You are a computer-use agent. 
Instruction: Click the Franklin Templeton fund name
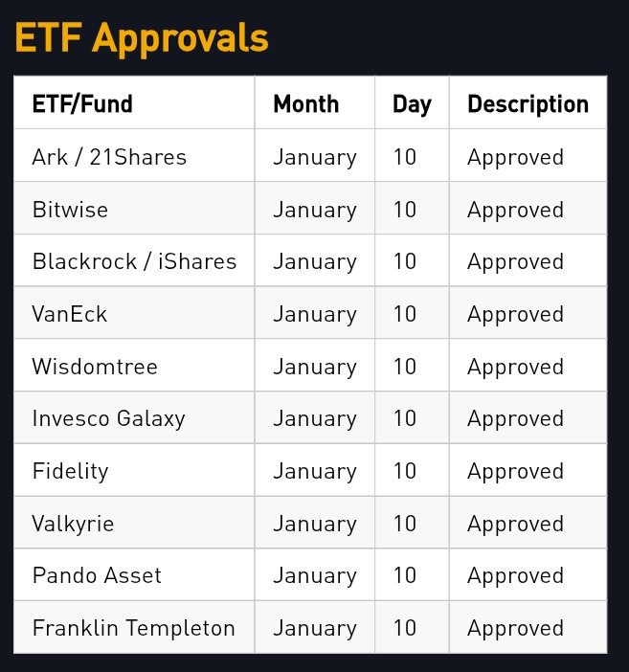coord(134,628)
